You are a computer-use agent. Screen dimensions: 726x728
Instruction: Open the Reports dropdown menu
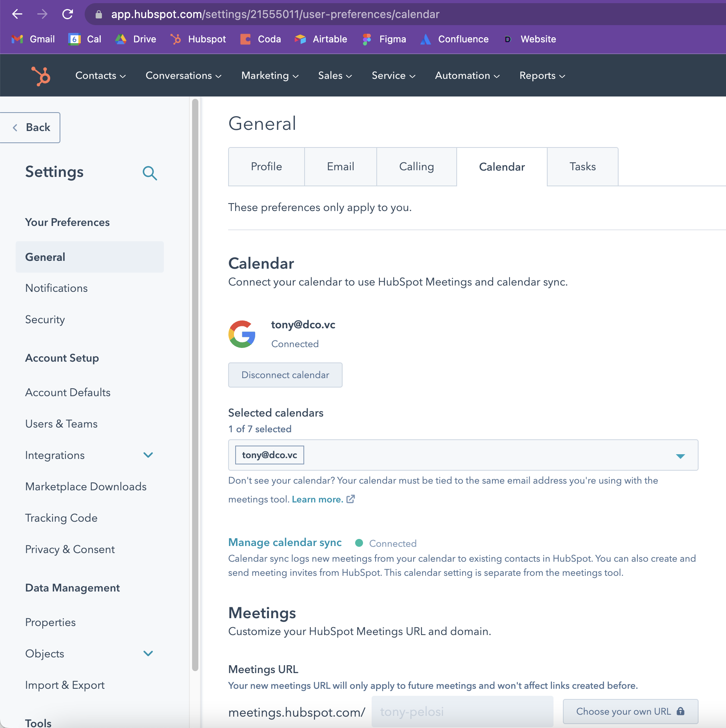[542, 75]
